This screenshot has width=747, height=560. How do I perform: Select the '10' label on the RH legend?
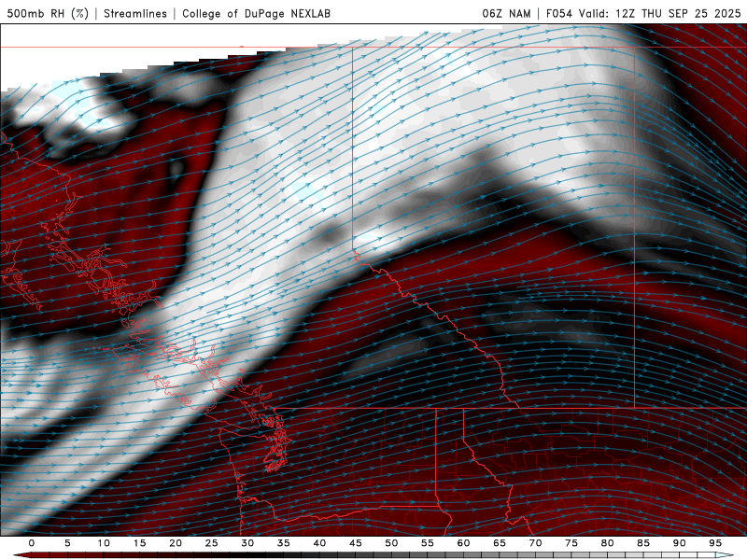pyautogui.click(x=104, y=543)
